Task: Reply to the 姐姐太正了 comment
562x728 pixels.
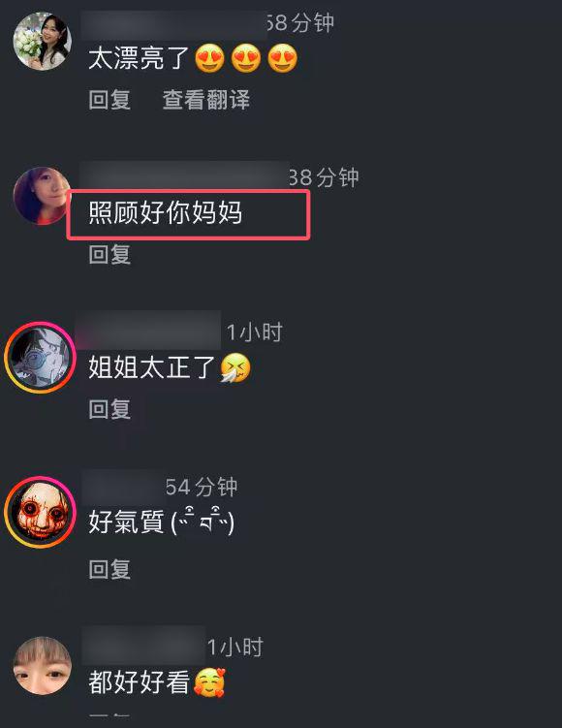Action: point(109,409)
